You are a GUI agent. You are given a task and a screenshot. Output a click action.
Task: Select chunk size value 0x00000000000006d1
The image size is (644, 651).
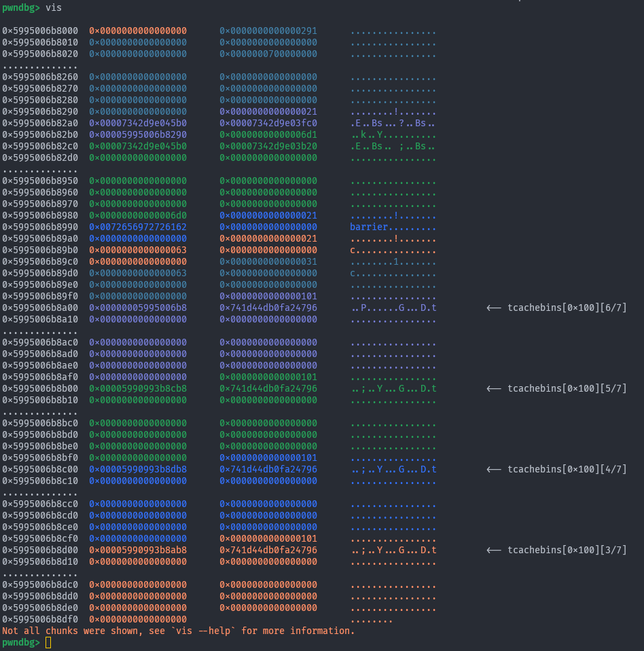[x=268, y=135]
